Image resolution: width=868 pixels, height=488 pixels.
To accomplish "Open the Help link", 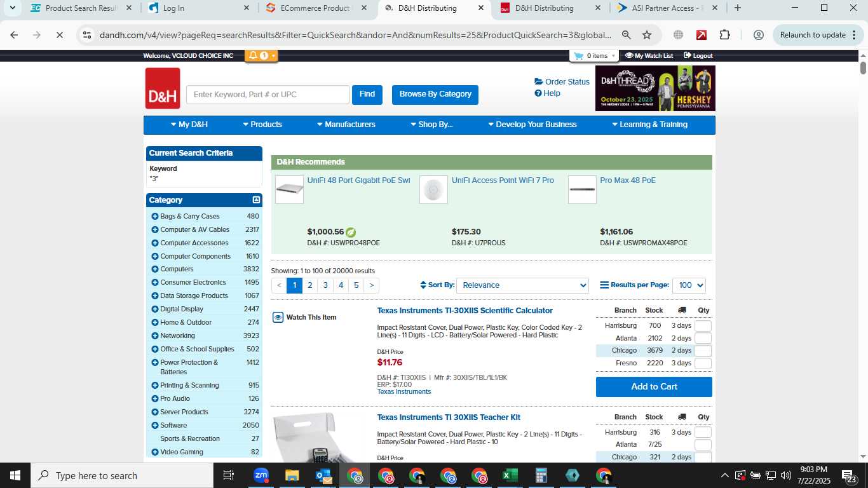I will tap(548, 93).
